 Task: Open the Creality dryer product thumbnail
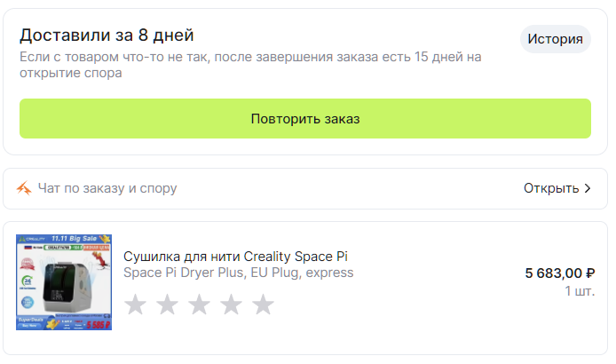pyautogui.click(x=64, y=282)
